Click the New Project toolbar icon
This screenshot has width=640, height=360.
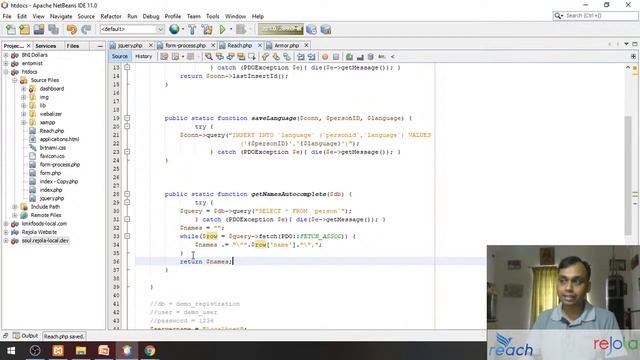[24, 29]
